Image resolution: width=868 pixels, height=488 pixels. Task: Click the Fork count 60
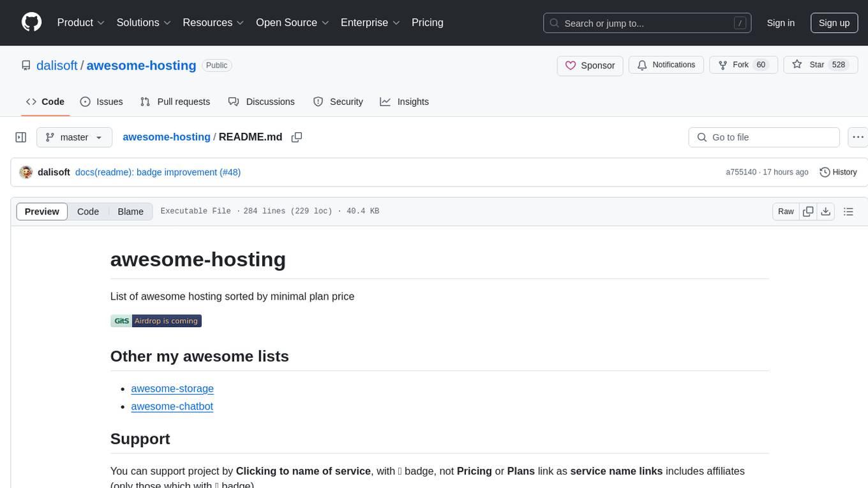[761, 65]
